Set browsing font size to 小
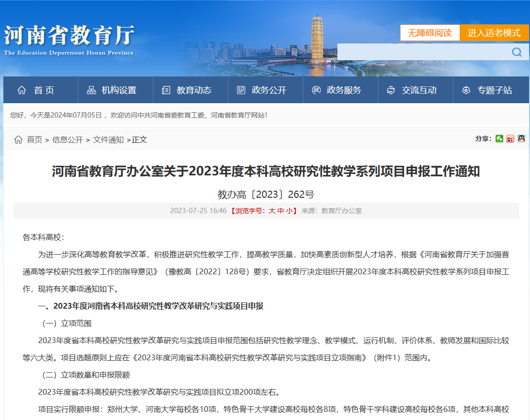The image size is (530, 420). coord(289,211)
